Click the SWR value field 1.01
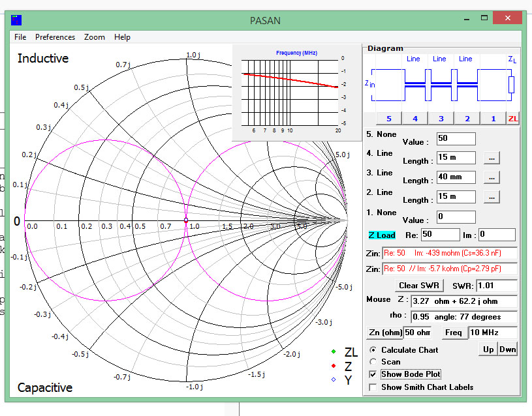Image resolution: width=532 pixels, height=416 pixels. pyautogui.click(x=497, y=286)
